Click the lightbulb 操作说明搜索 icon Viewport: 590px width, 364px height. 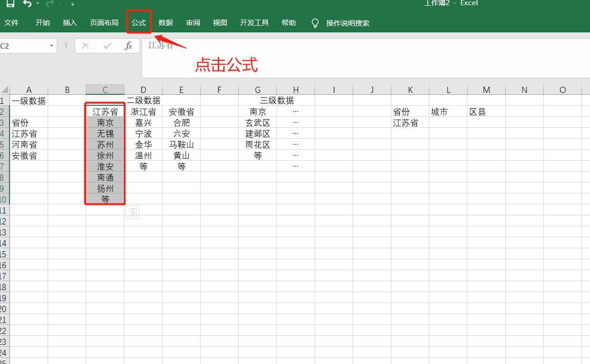click(x=315, y=22)
